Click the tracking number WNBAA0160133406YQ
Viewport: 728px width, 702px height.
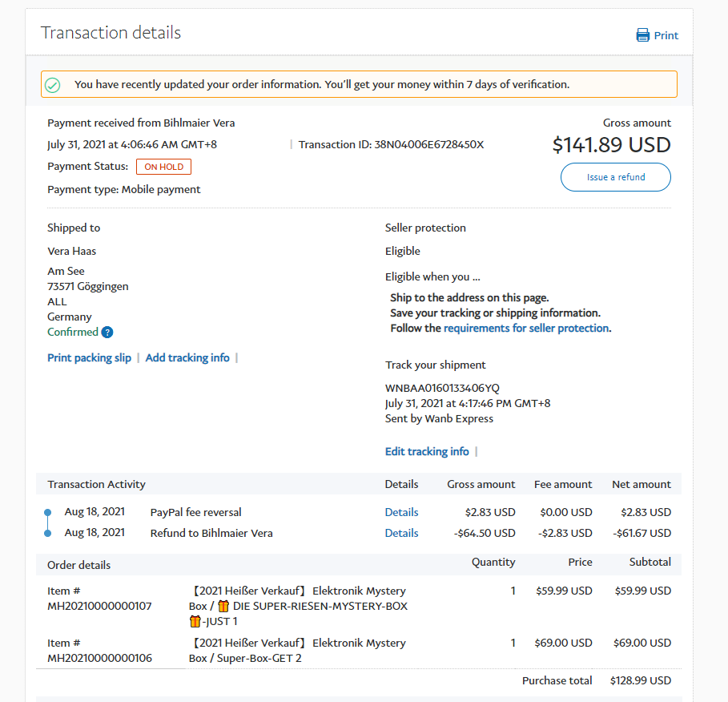pos(442,388)
